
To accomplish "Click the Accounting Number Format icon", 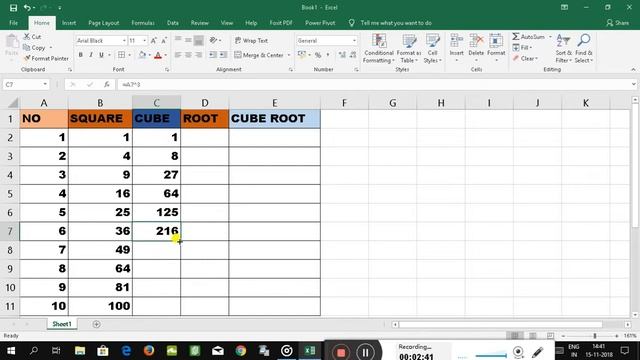I will click(x=302, y=55).
